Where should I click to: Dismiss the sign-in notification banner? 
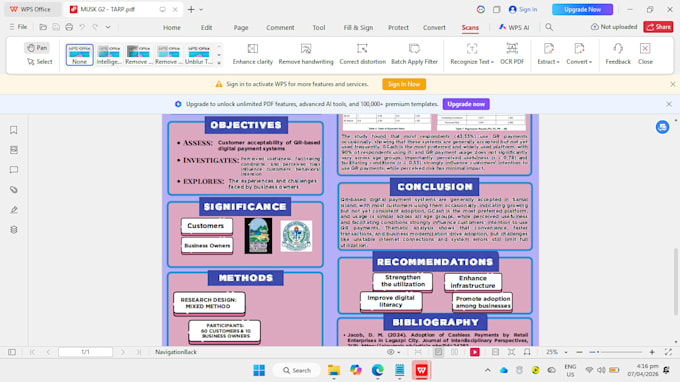pos(673,84)
